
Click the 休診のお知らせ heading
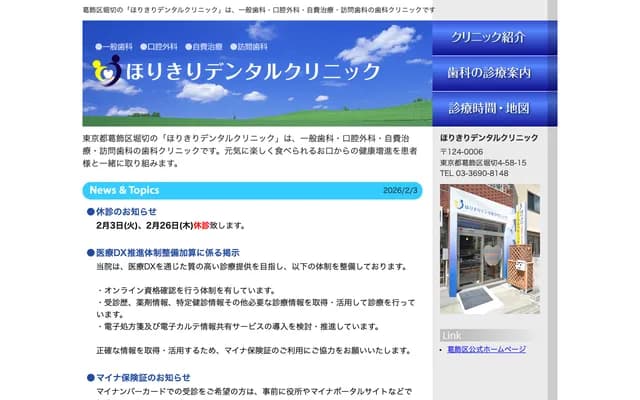coord(126,212)
